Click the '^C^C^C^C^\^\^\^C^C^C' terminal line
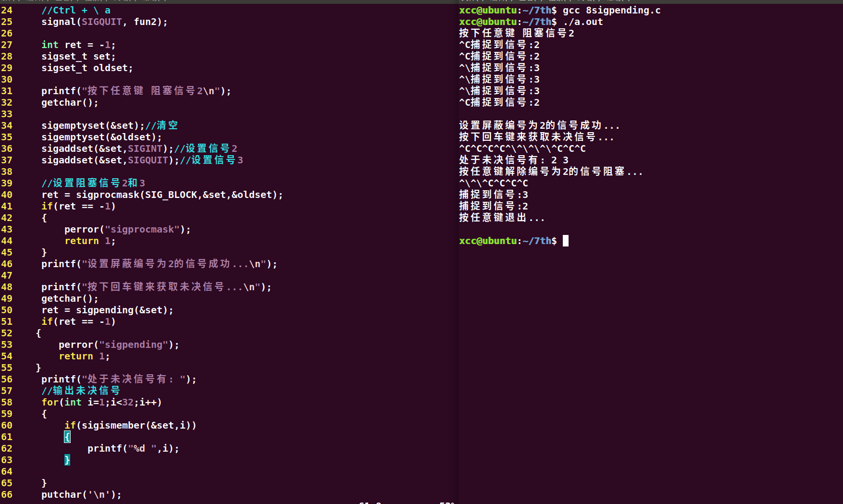Viewport: 843px width, 504px height. click(522, 148)
